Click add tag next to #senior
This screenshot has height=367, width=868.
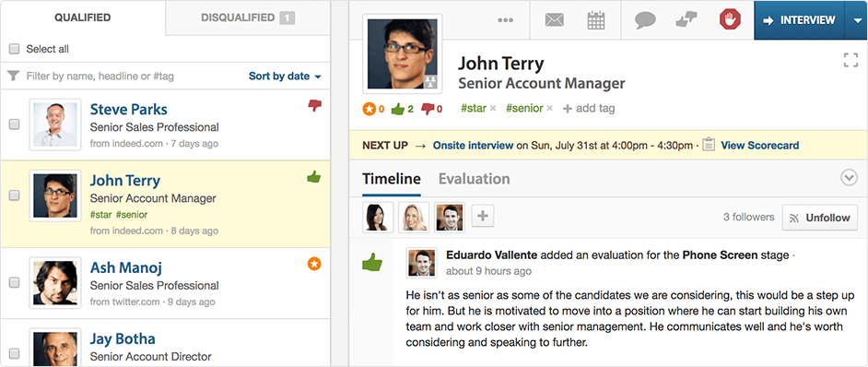tap(589, 109)
